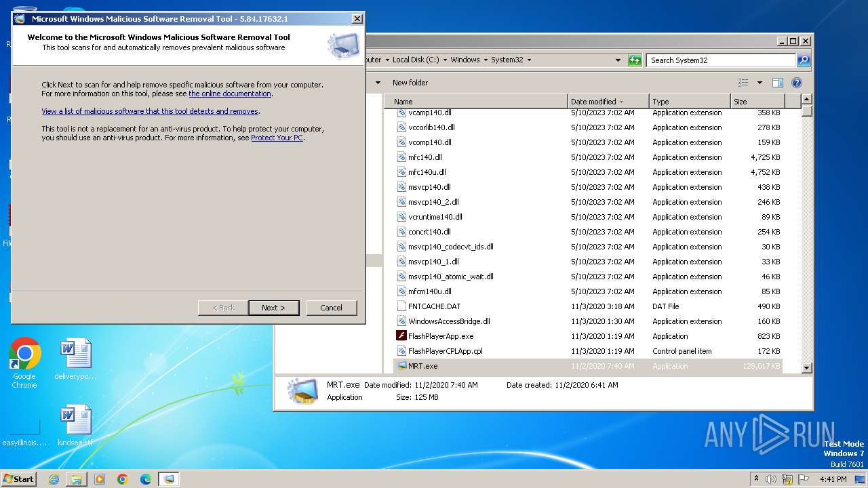Image resolution: width=868 pixels, height=488 pixels.
Task: Expand the arrow after Windows in breadcrumb
Action: [x=486, y=60]
